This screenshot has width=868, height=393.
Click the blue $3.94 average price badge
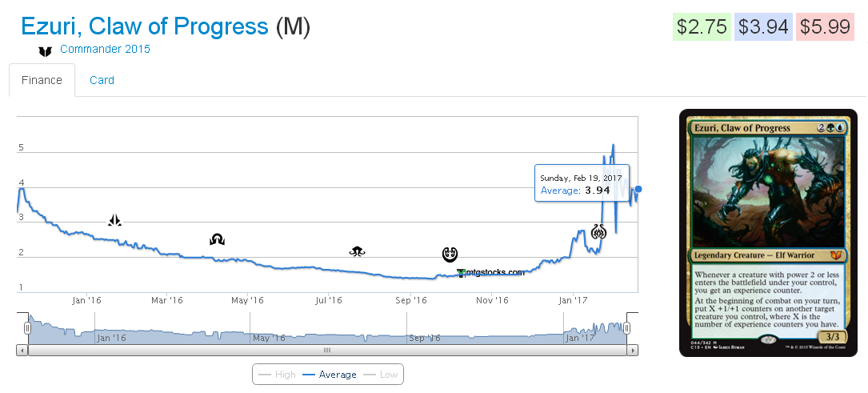(x=763, y=26)
